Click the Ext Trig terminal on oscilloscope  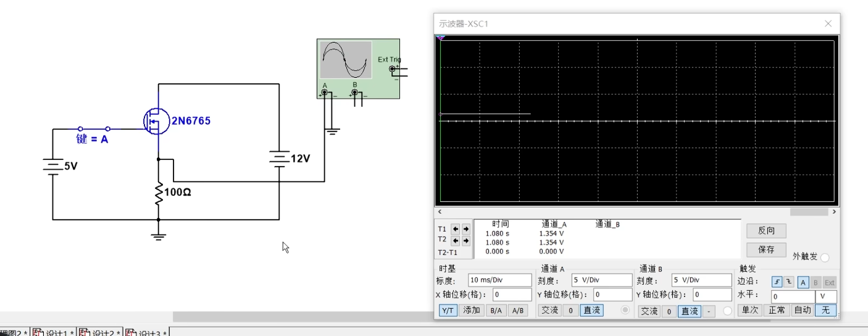392,69
